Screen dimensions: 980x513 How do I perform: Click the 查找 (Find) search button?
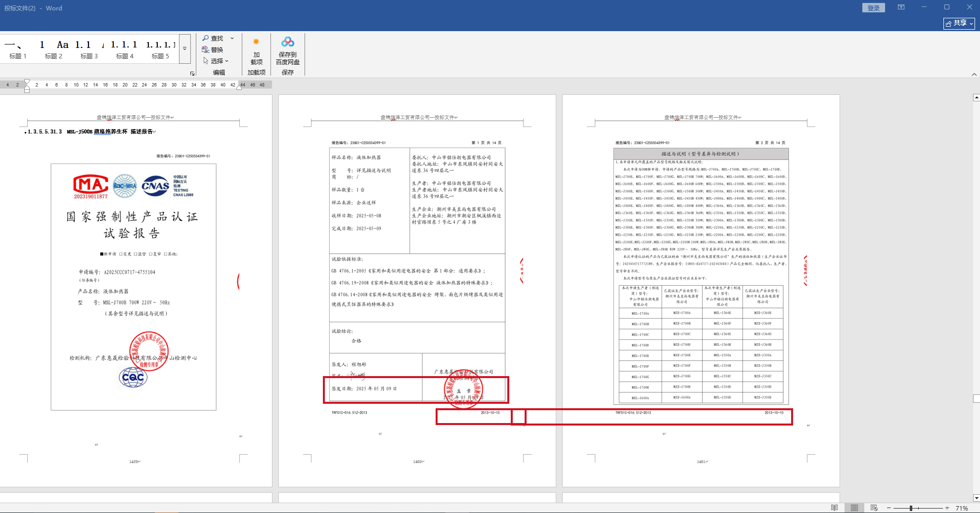213,38
